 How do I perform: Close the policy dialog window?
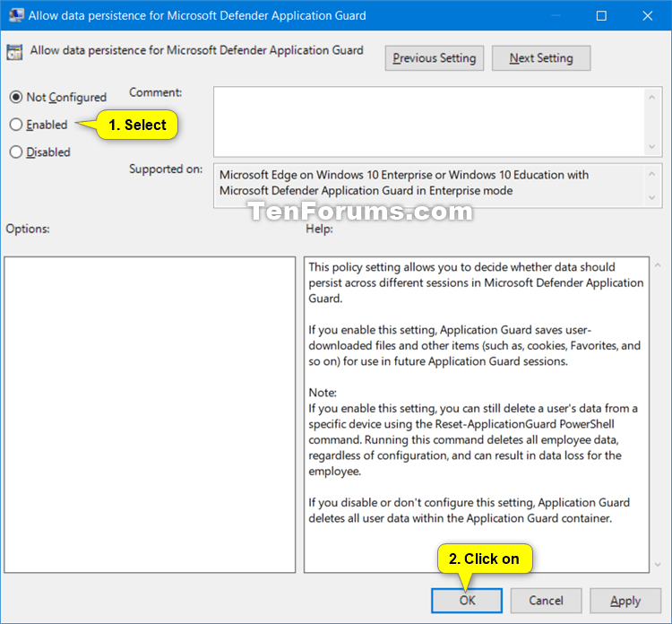(x=648, y=16)
